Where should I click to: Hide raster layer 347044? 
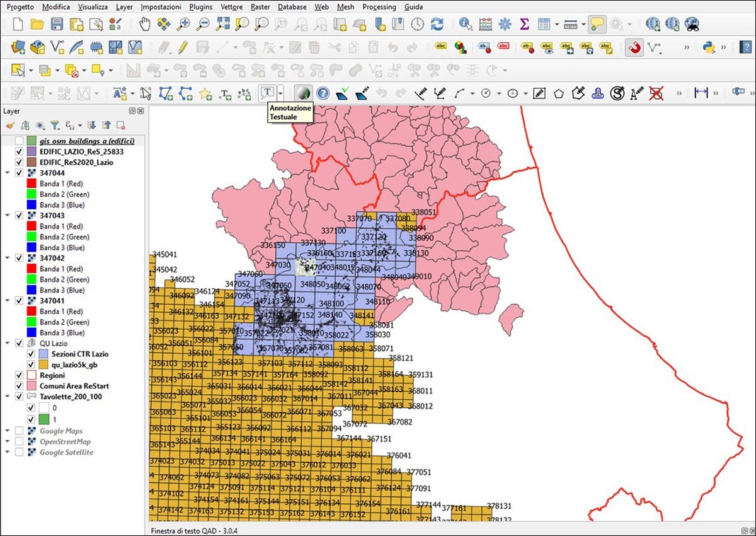(19, 173)
